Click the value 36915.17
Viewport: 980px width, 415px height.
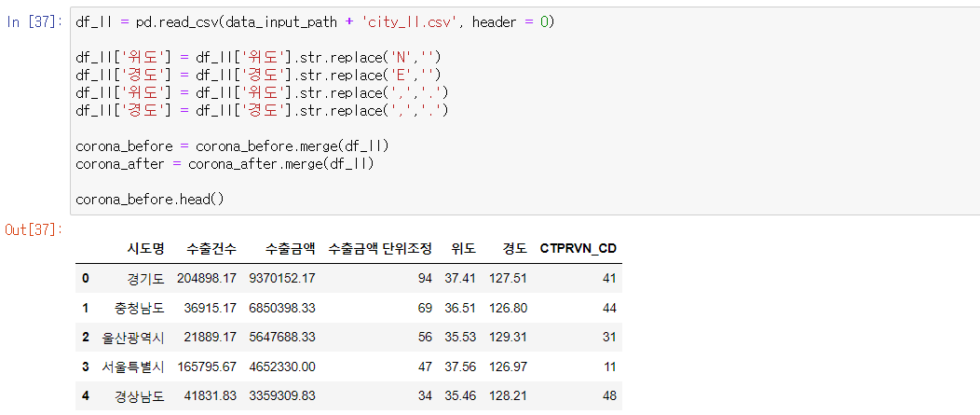tap(211, 308)
